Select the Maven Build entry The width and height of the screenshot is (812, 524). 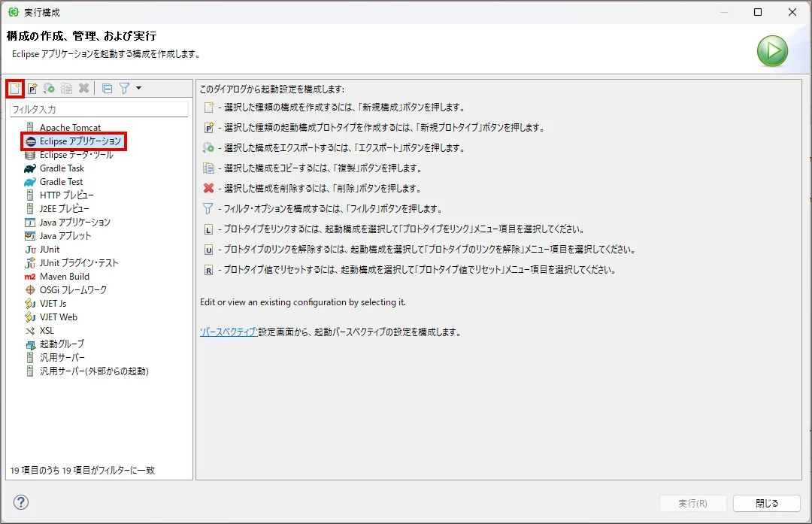65,277
